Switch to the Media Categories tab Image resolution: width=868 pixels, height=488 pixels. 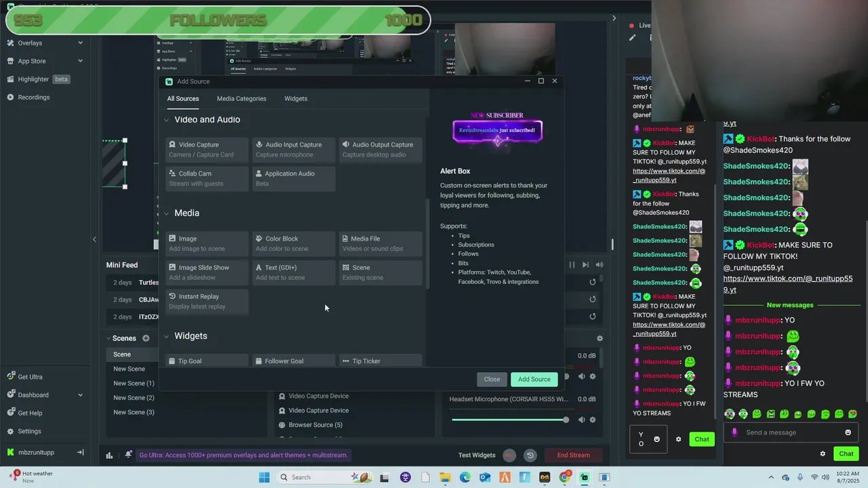[241, 99]
